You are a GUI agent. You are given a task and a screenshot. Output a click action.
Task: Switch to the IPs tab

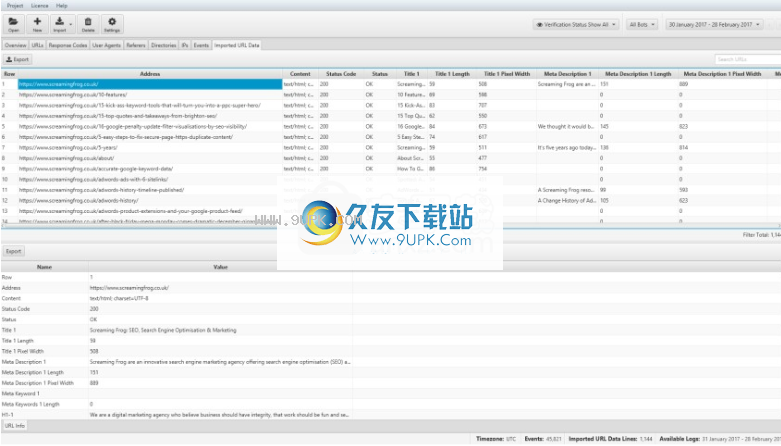[x=185, y=45]
